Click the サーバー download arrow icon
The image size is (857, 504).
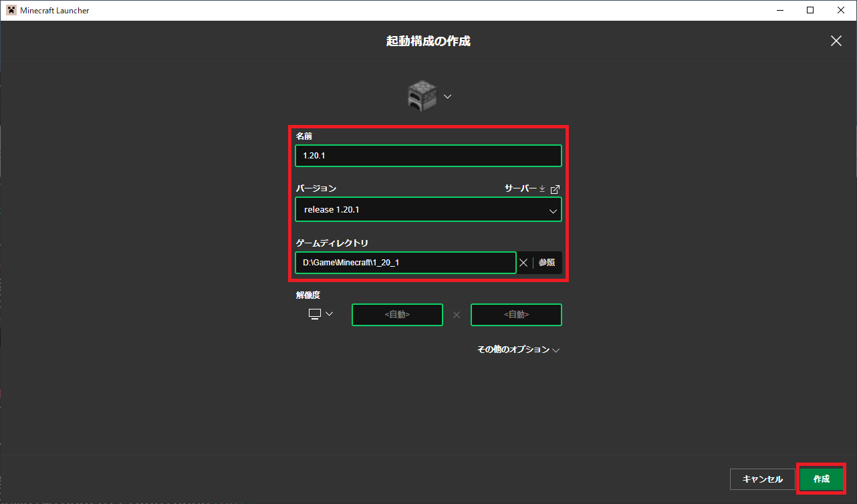(542, 189)
